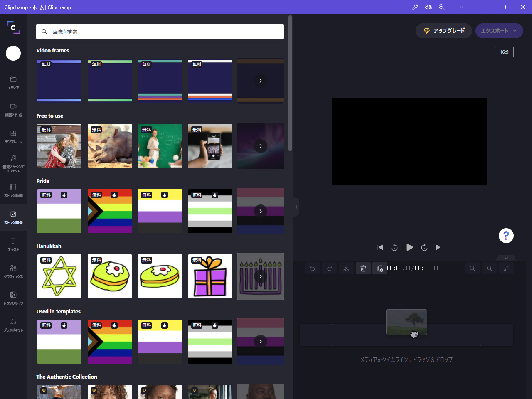This screenshot has height=399, width=532.
Task: Skip to the end of the video
Action: coord(438,247)
